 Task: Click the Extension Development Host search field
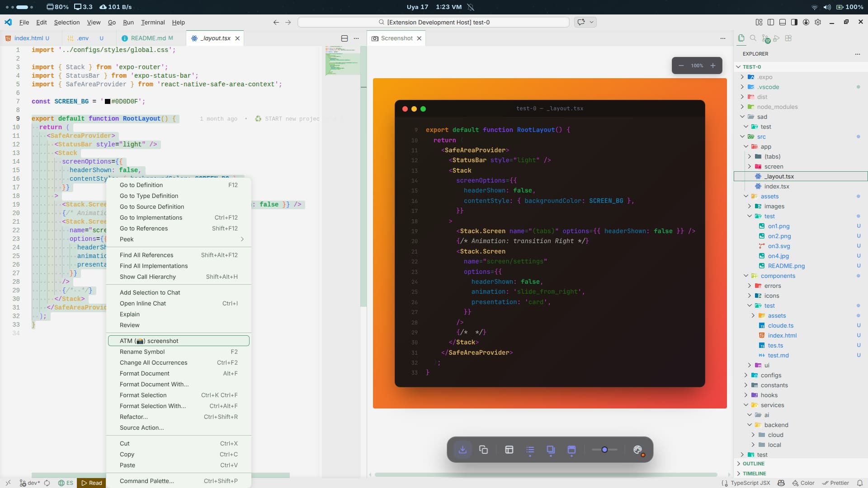[434, 22]
